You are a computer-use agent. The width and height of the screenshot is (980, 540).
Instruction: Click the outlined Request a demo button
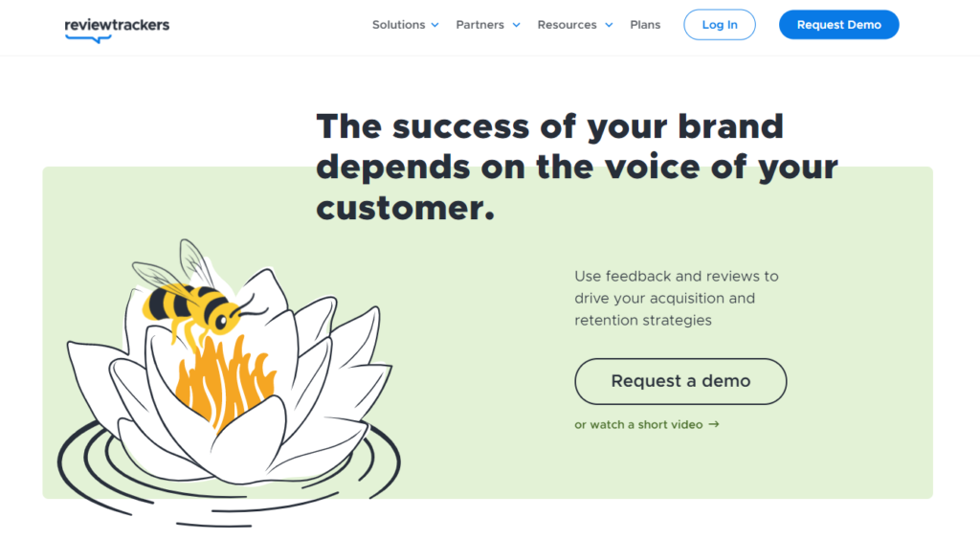[x=680, y=381]
